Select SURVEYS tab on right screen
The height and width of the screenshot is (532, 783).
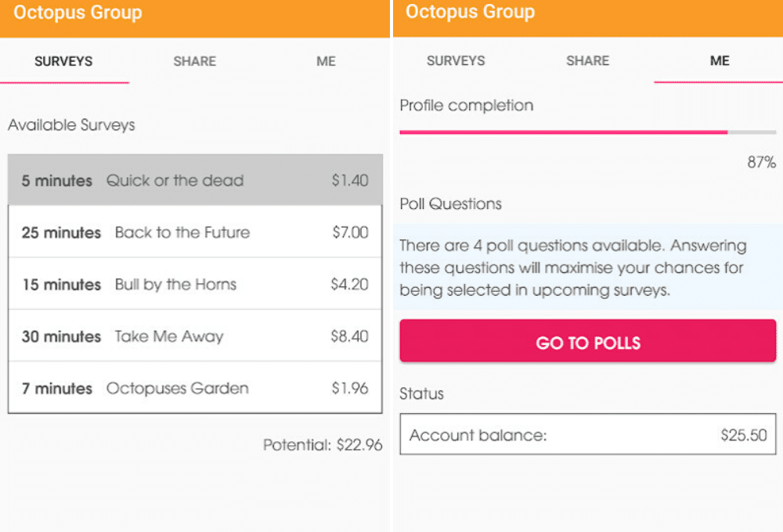pos(456,61)
